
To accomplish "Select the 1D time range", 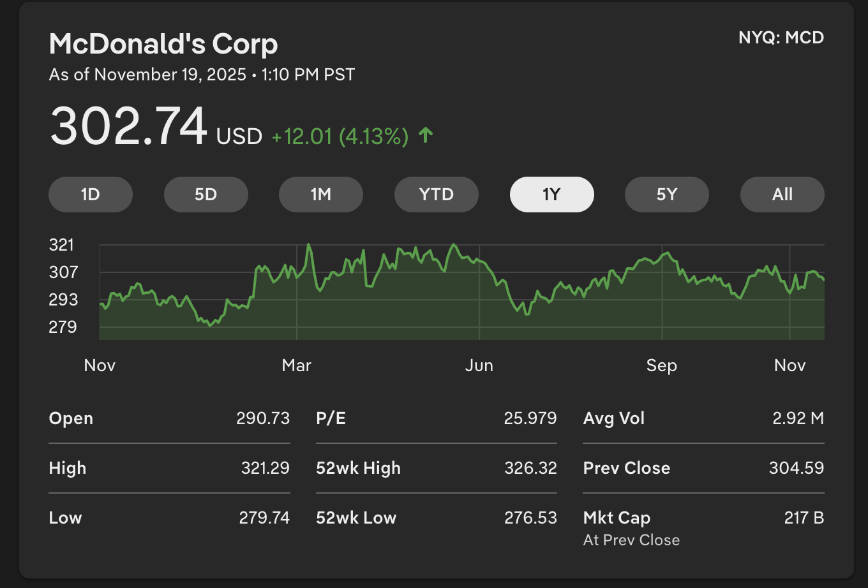I will [x=91, y=195].
